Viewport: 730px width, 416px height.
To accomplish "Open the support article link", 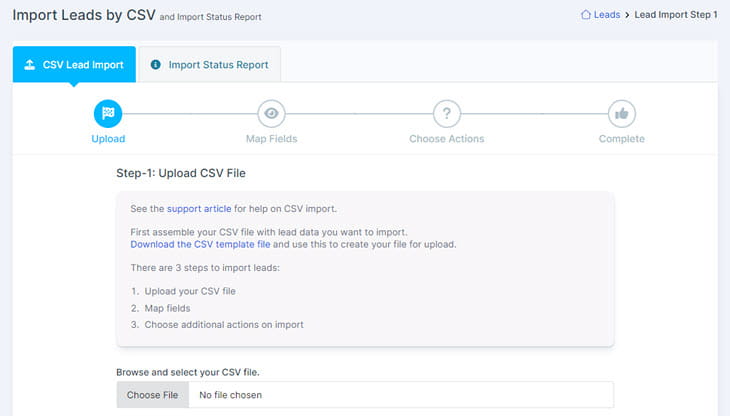I will [199, 208].
